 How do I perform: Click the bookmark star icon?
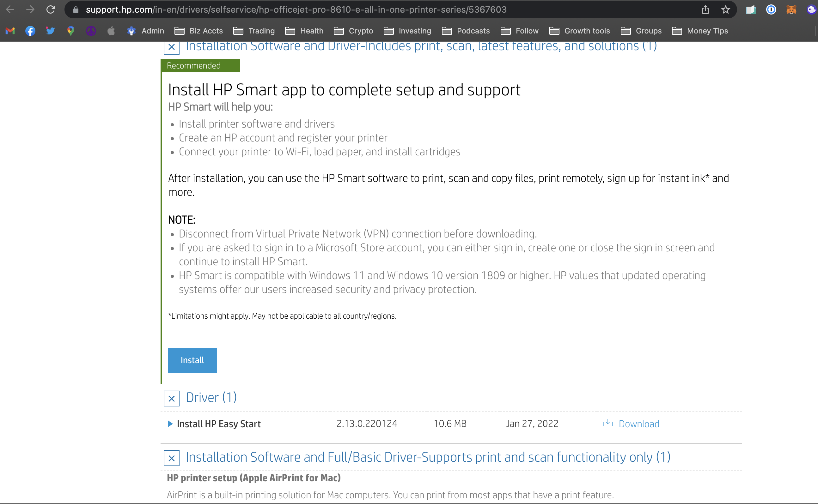pyautogui.click(x=725, y=10)
